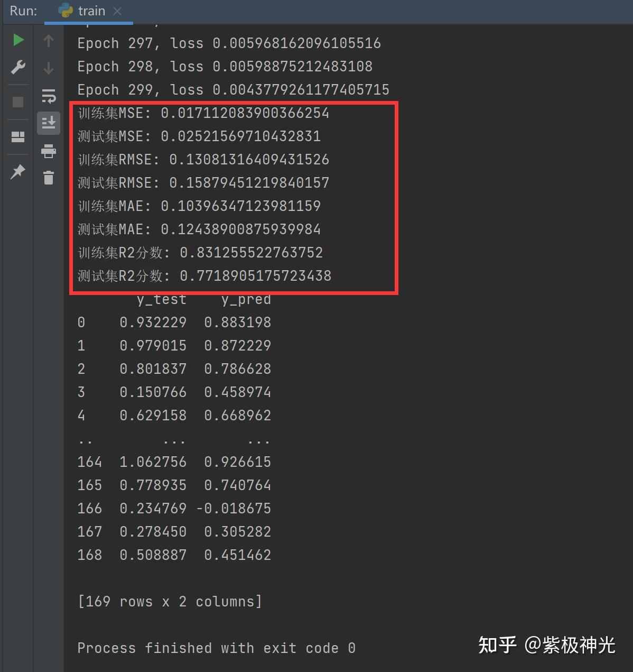Navigate up the stack trace
This screenshot has width=633, height=672.
[x=48, y=40]
